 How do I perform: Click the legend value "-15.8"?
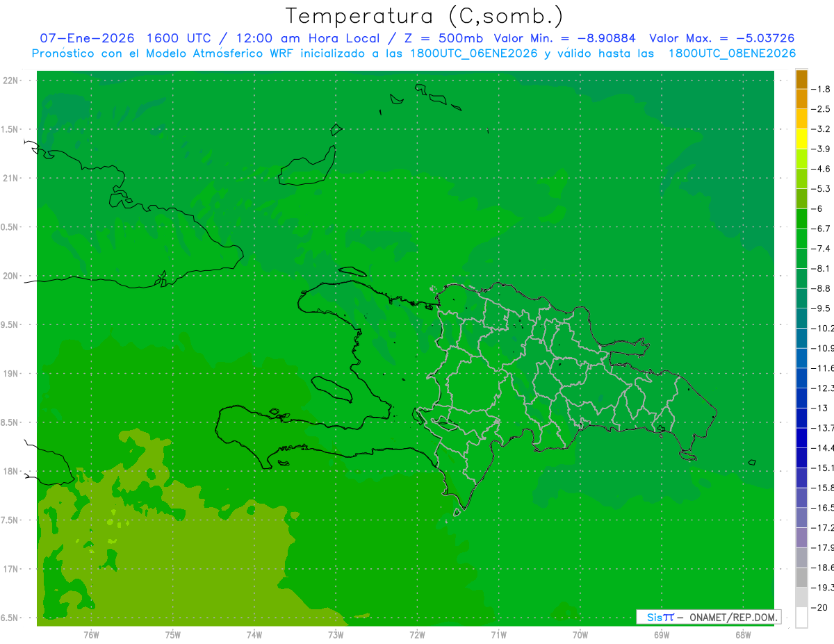tap(822, 488)
